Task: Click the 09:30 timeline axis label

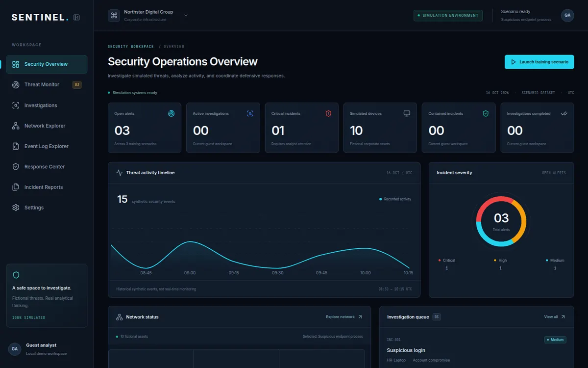Action: [277, 273]
